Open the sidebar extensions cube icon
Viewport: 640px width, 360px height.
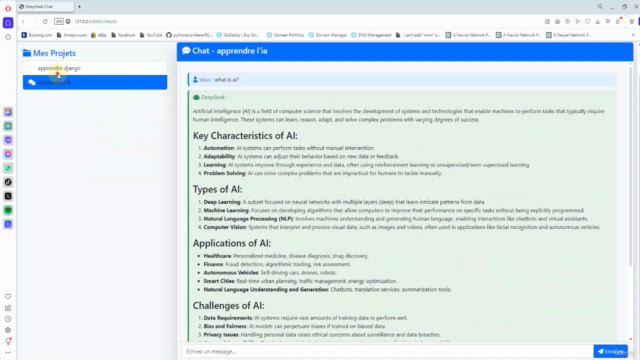(x=8, y=330)
